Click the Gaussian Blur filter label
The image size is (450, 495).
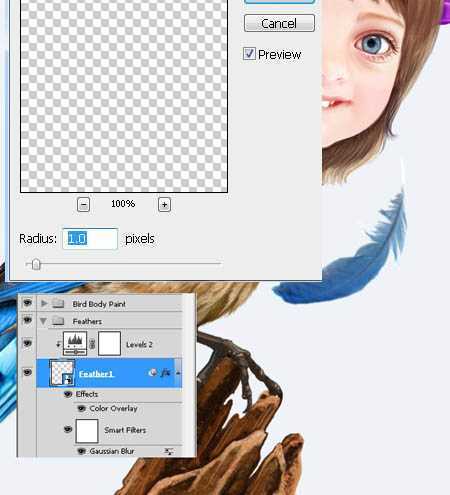click(x=112, y=451)
